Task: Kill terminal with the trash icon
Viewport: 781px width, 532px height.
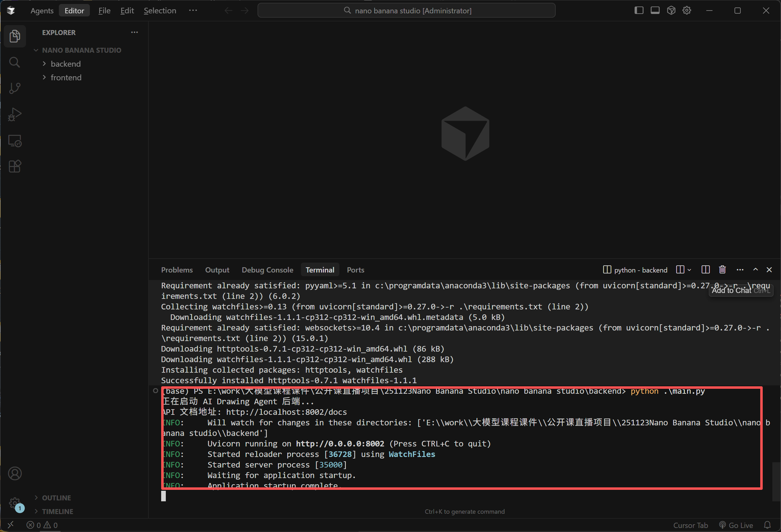Action: click(722, 269)
